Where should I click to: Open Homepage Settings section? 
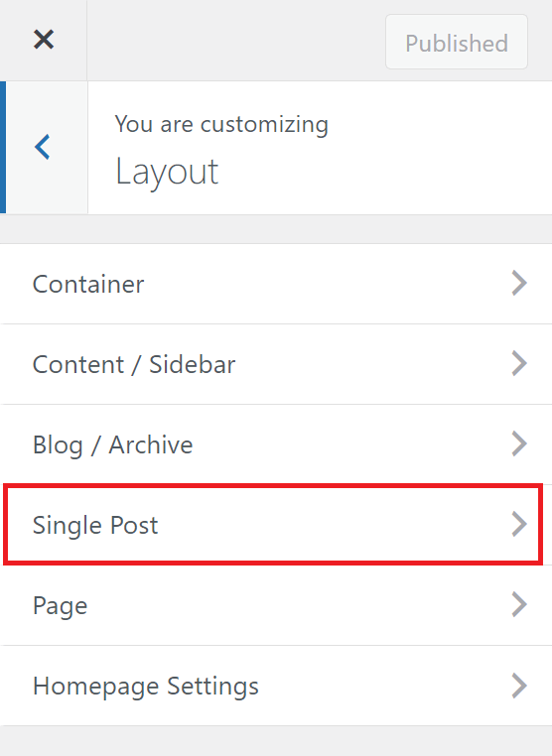click(x=276, y=686)
